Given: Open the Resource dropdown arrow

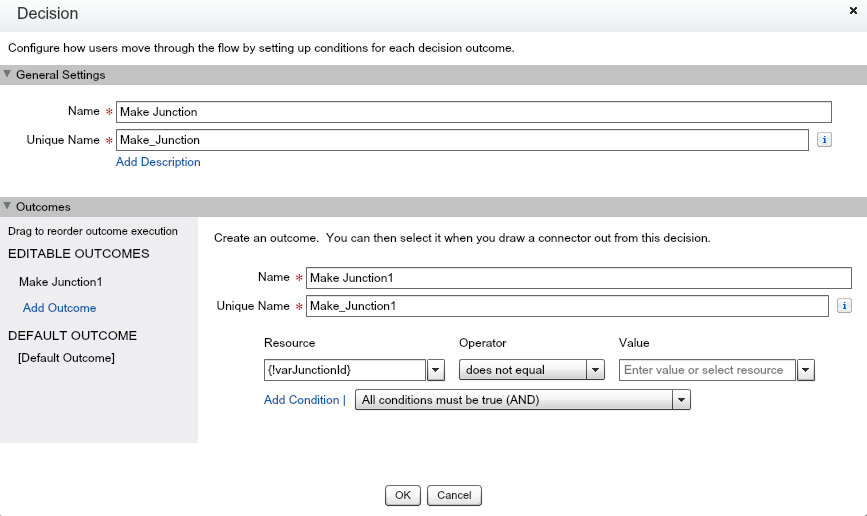Looking at the screenshot, I should (436, 370).
